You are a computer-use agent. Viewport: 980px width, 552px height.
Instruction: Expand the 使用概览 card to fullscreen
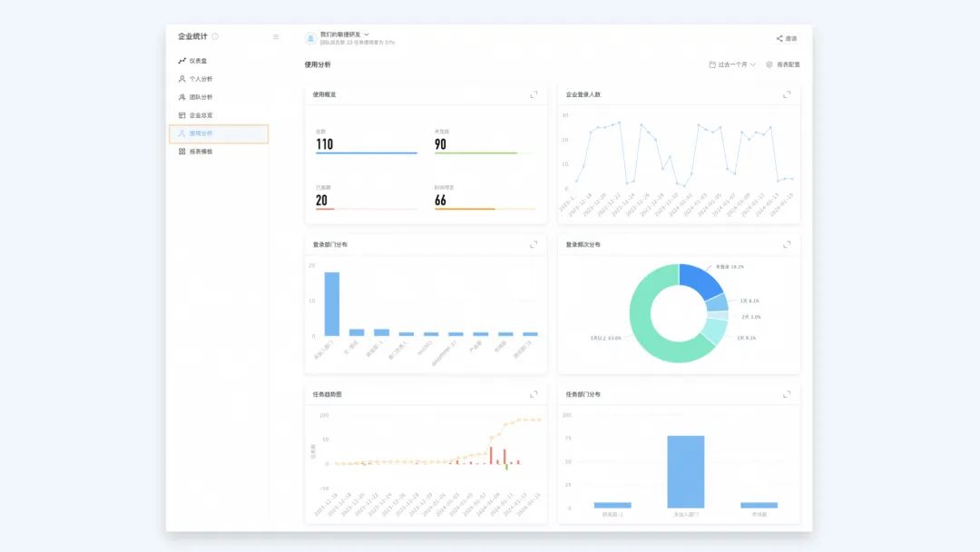[534, 94]
